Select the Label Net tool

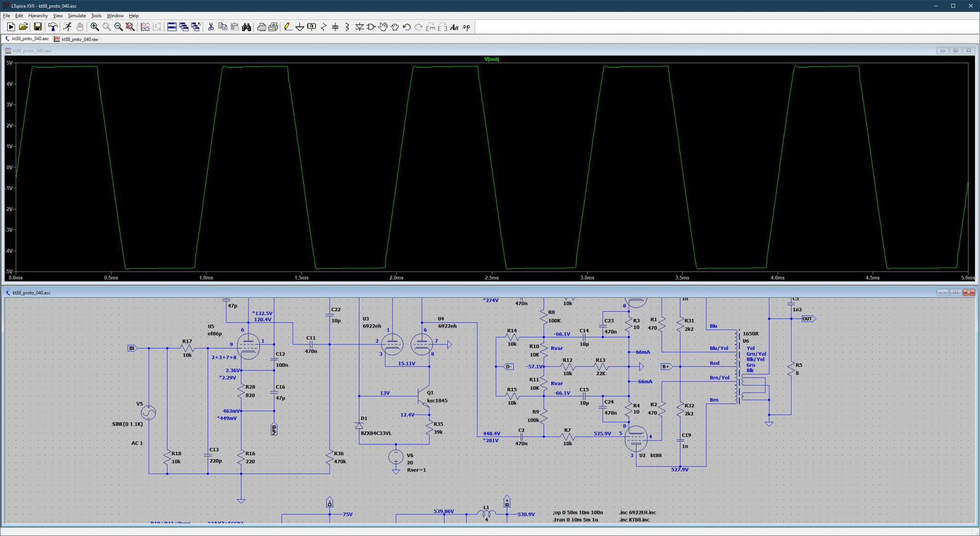point(312,27)
